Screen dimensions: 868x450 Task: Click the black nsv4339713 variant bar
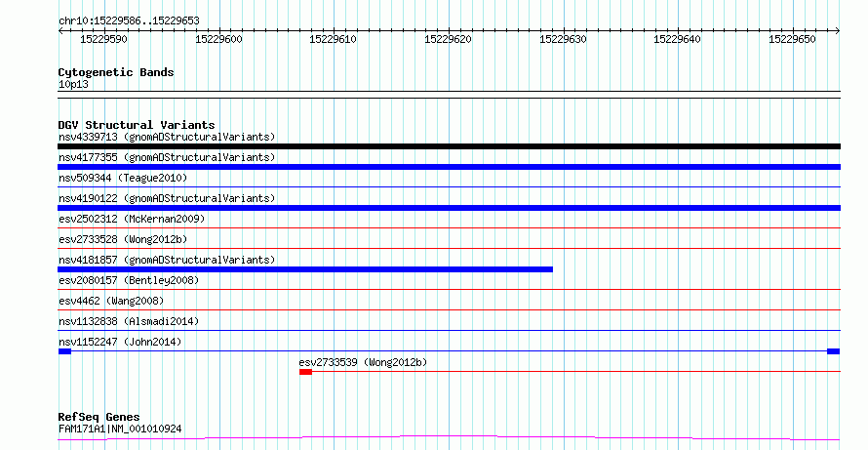pos(449,146)
